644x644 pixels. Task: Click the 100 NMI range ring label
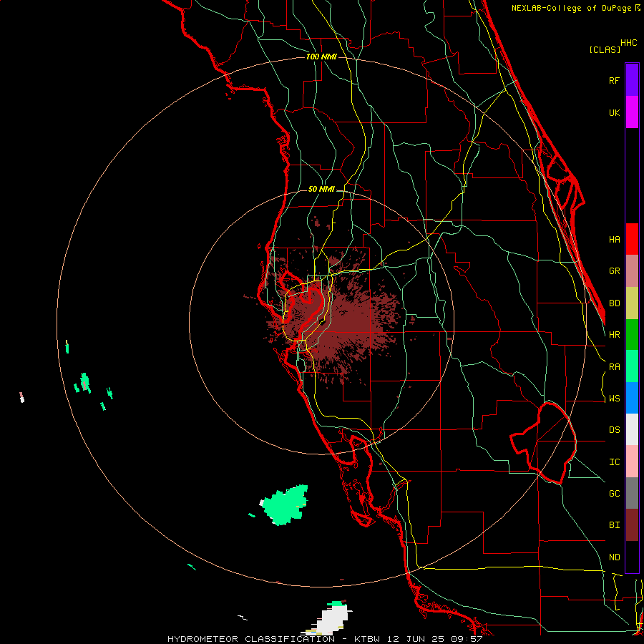click(x=321, y=57)
